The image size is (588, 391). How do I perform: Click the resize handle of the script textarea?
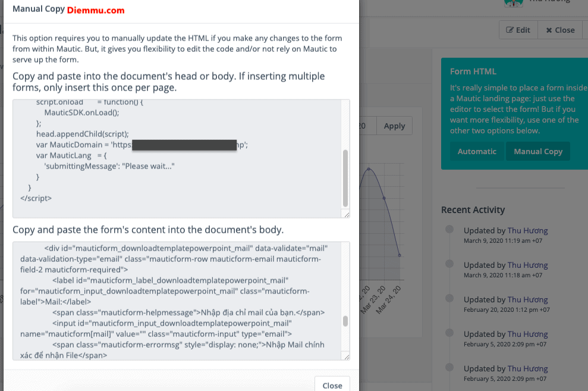347,215
